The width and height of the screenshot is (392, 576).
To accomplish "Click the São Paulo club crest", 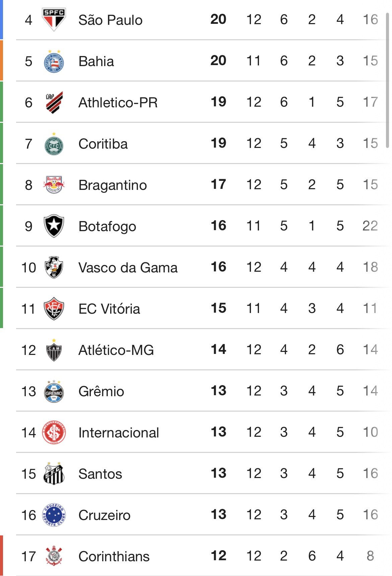I will point(54,19).
